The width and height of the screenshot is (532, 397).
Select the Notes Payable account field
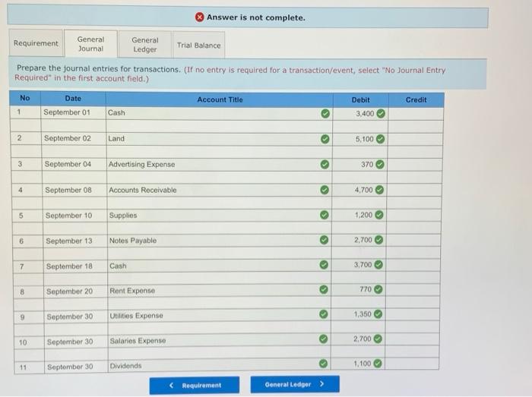pyautogui.click(x=220, y=240)
